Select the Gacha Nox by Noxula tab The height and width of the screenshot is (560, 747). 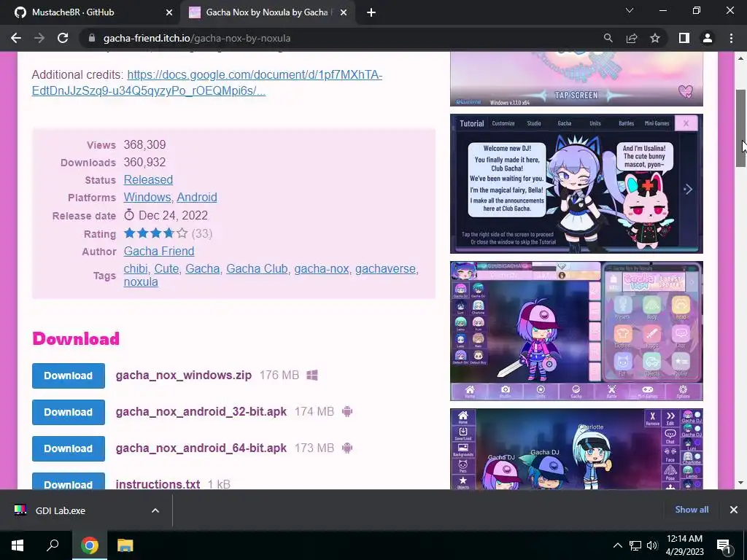(267, 12)
